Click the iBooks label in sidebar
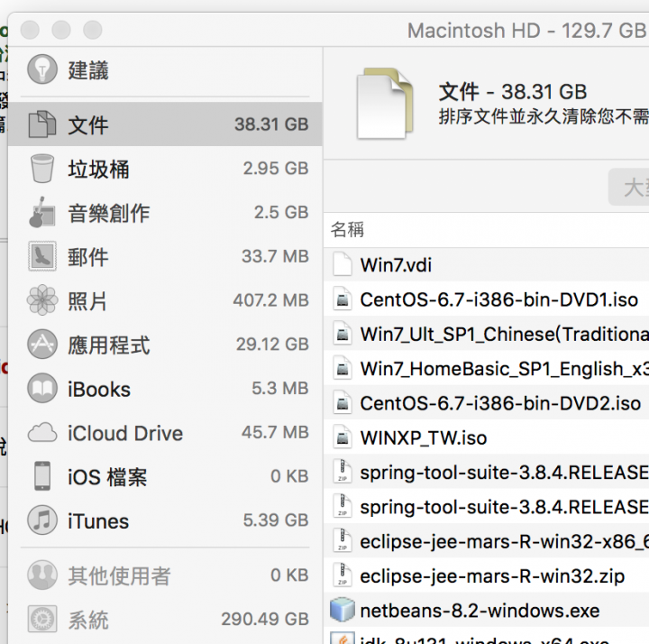The image size is (649, 644). tap(99, 390)
